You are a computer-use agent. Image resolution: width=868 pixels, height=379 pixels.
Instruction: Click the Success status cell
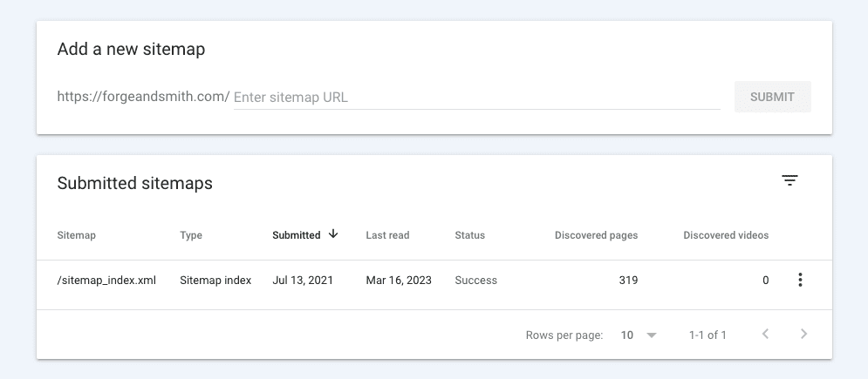[x=475, y=281]
